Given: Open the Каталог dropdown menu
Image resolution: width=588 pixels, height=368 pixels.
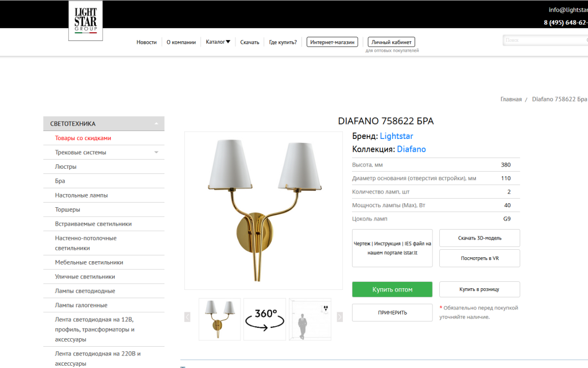Looking at the screenshot, I should (x=218, y=42).
